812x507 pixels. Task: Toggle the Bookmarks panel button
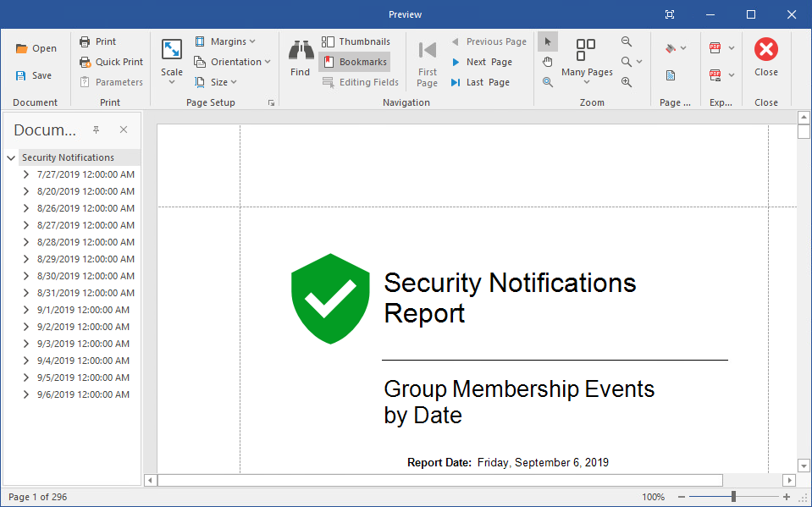[354, 62]
